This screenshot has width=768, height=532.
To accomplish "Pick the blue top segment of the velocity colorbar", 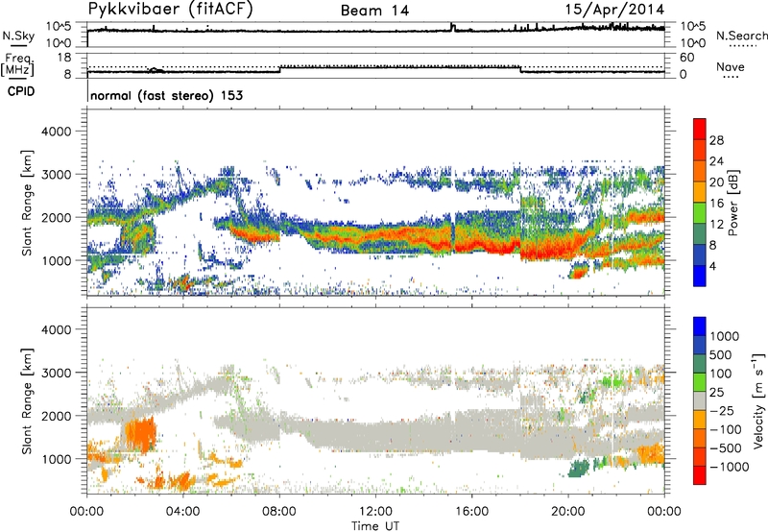I will point(700,326).
